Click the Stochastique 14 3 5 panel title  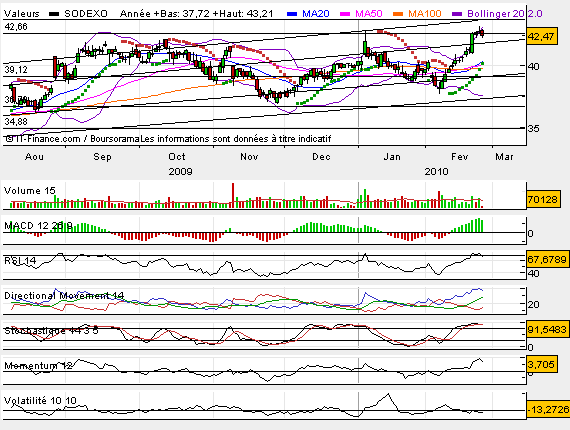click(51, 330)
